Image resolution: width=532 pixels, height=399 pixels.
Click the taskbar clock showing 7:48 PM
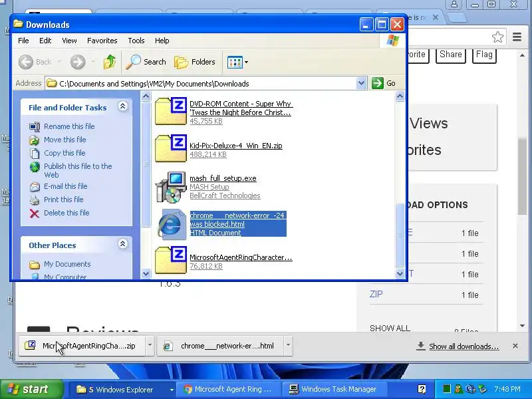[x=507, y=389]
